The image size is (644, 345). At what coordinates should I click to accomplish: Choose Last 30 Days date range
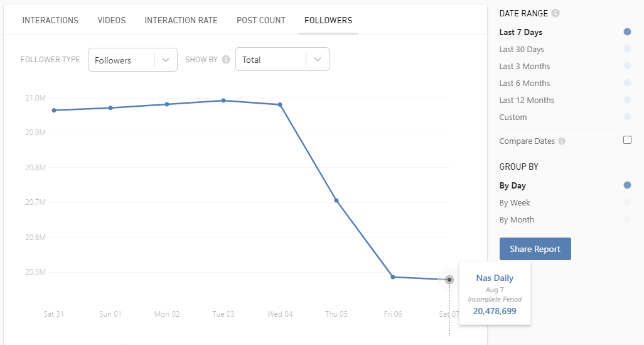(x=627, y=49)
